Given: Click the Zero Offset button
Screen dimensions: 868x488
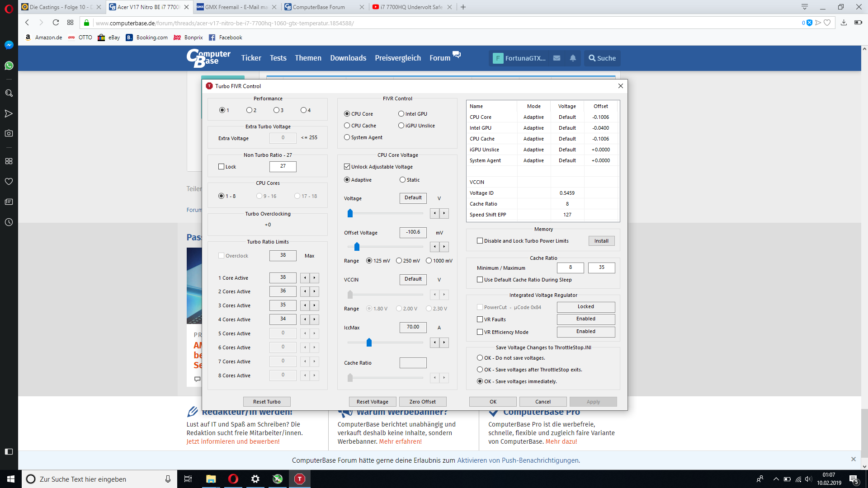Looking at the screenshot, I should pyautogui.click(x=422, y=402).
